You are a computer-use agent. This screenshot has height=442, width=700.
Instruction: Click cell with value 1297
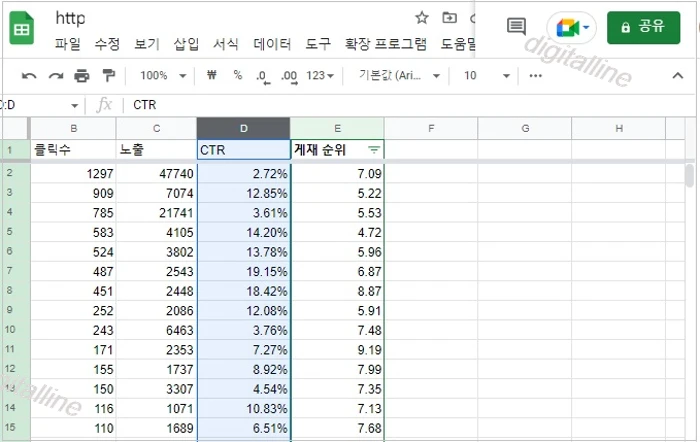[74, 173]
